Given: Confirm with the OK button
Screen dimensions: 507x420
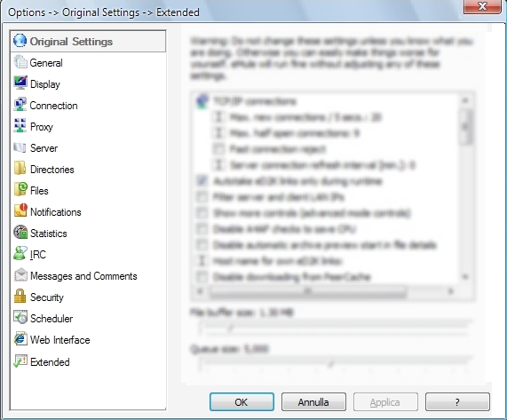Looking at the screenshot, I should point(242,402).
